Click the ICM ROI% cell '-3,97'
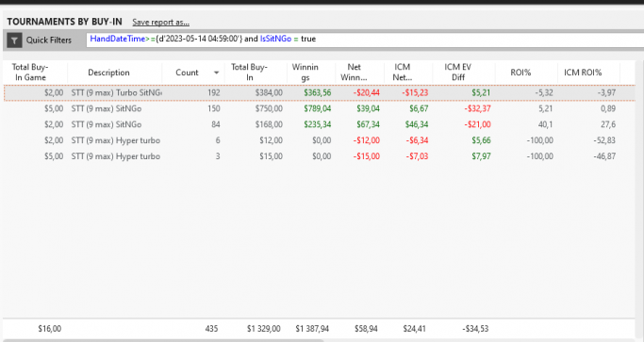 coord(606,92)
